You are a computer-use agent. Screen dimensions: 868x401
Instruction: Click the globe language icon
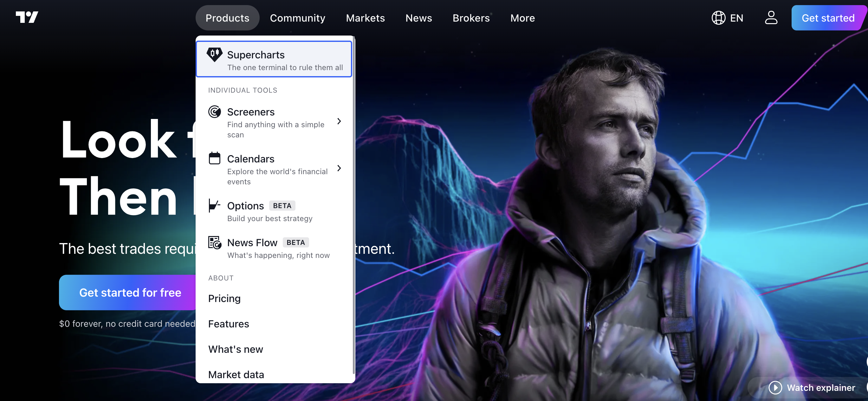point(718,18)
